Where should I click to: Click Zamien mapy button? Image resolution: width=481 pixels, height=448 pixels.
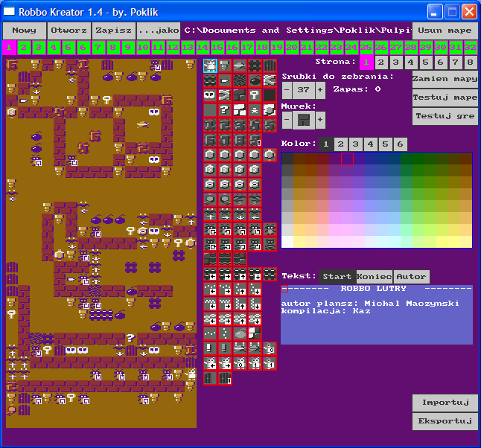click(x=445, y=79)
